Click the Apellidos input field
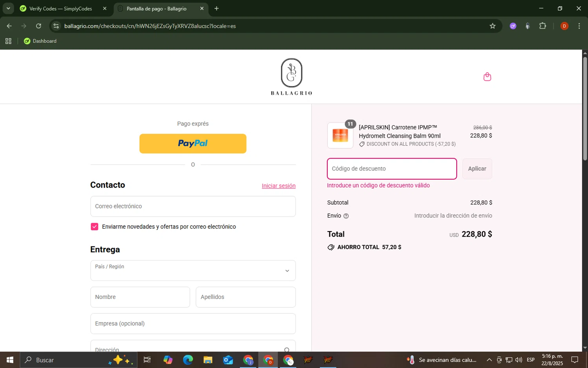This screenshot has width=588, height=368. 246,297
